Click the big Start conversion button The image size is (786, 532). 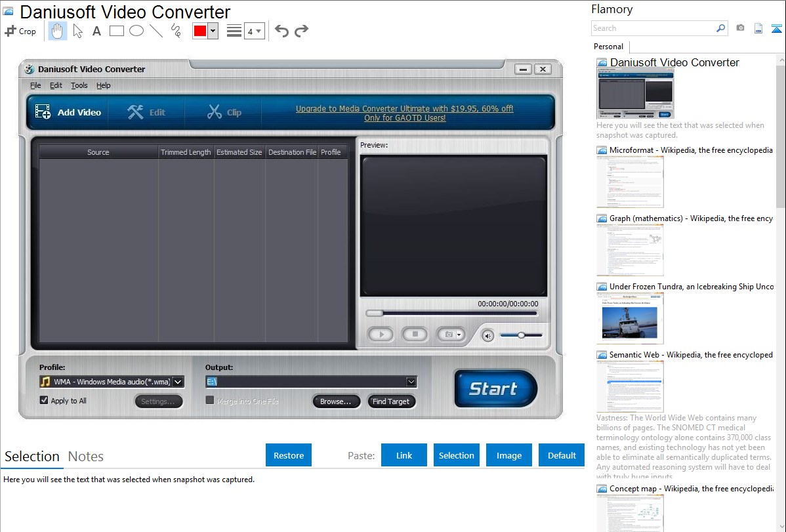pos(495,388)
